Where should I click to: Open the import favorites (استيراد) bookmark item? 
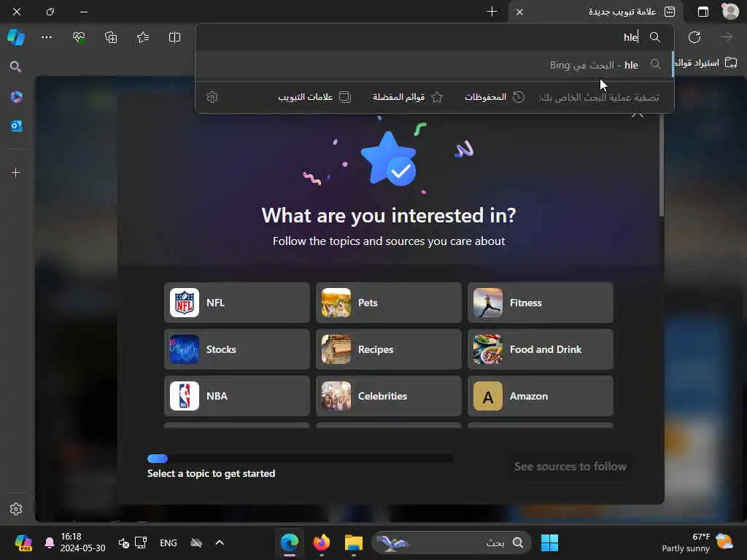point(706,63)
